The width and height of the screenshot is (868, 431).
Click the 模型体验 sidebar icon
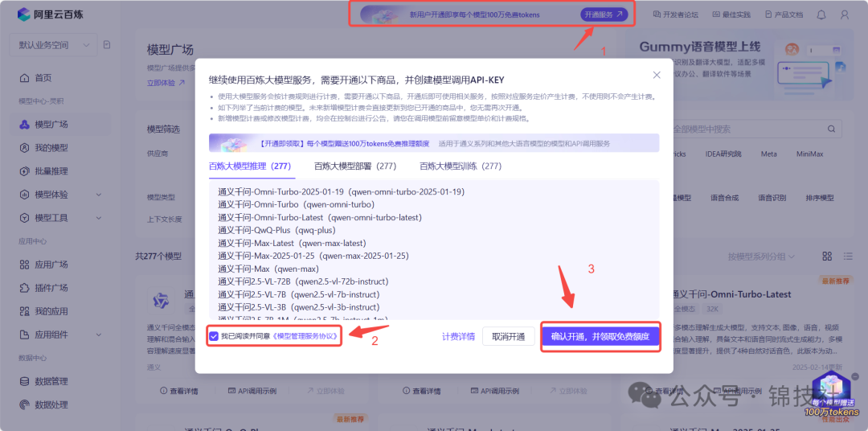coord(24,195)
